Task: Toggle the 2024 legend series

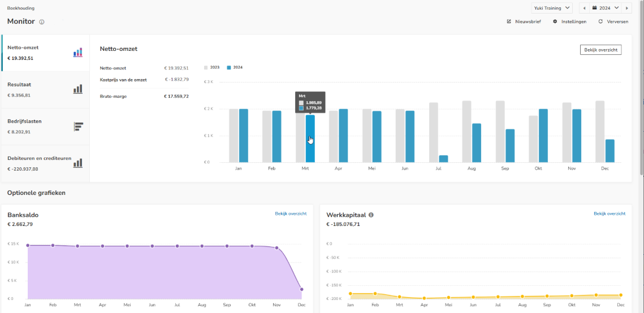Action: tap(235, 67)
